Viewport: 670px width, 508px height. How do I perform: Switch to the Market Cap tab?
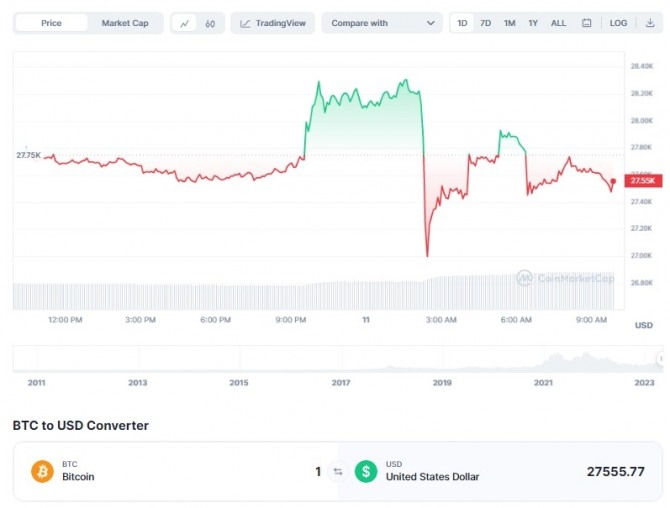pyautogui.click(x=125, y=23)
